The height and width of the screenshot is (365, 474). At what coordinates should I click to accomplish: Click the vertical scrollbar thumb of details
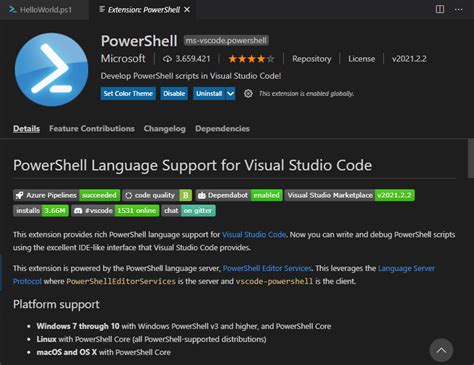pyautogui.click(x=471, y=158)
